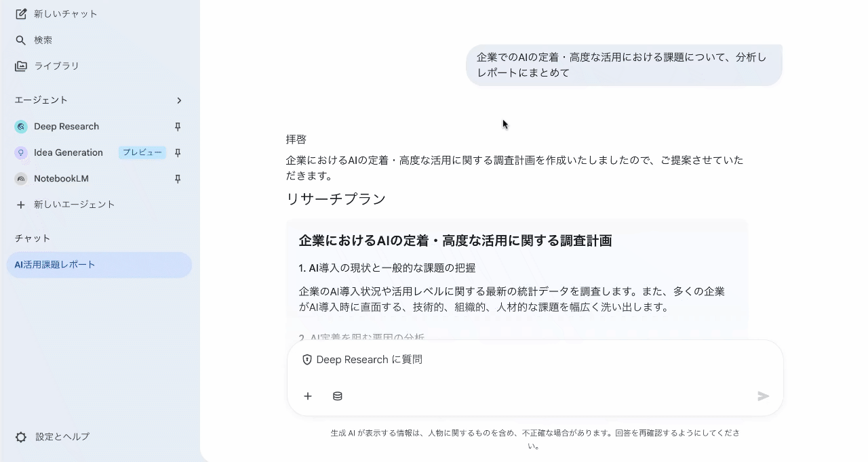Screen dimensions: 868x462
Task: Click the plus icon beside 新しいエージェント
Action: point(21,205)
